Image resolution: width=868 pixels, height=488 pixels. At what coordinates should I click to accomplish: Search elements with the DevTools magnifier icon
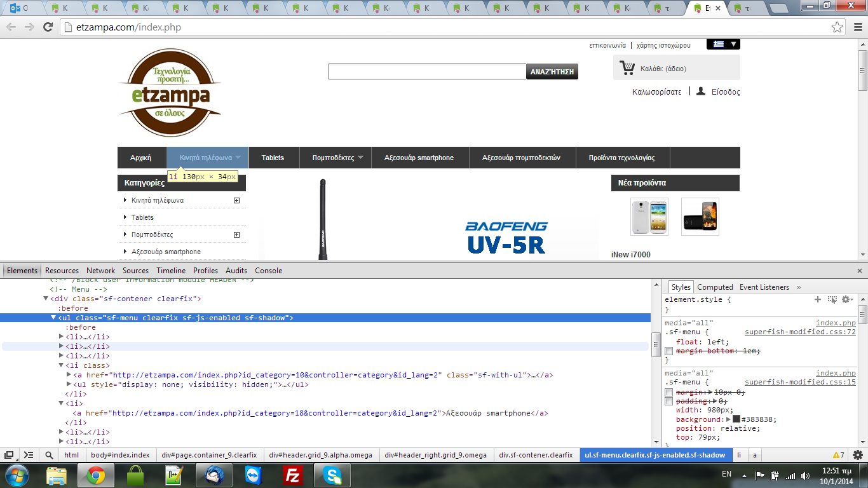tap(49, 455)
